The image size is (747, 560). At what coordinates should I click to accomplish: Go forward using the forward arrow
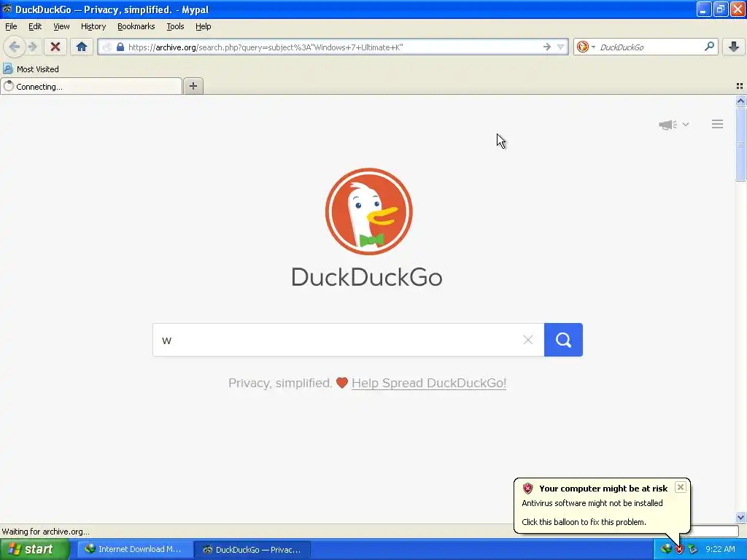(x=32, y=47)
